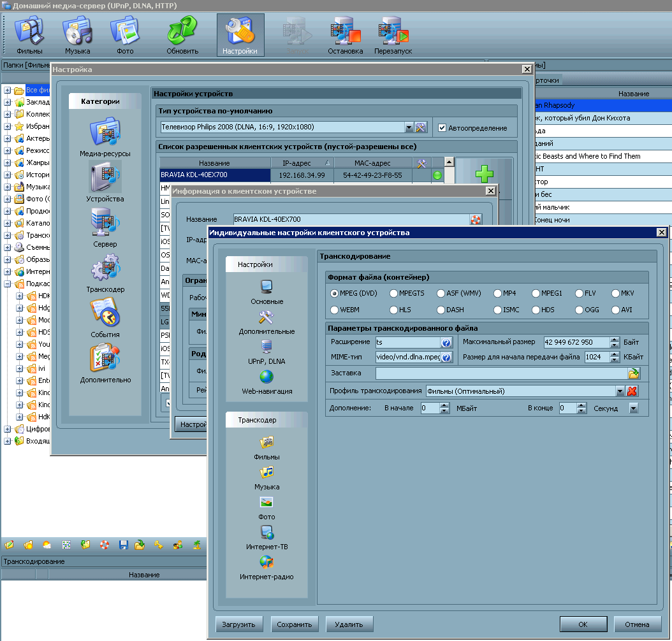Select the Web-навигация settings icon
The image size is (672, 641).
pyautogui.click(x=267, y=381)
